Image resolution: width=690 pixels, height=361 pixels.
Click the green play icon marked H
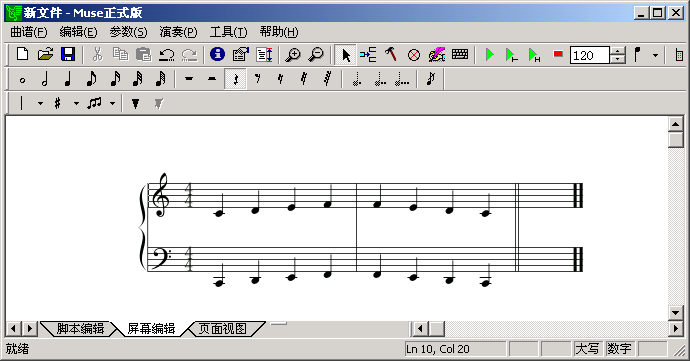click(x=534, y=55)
